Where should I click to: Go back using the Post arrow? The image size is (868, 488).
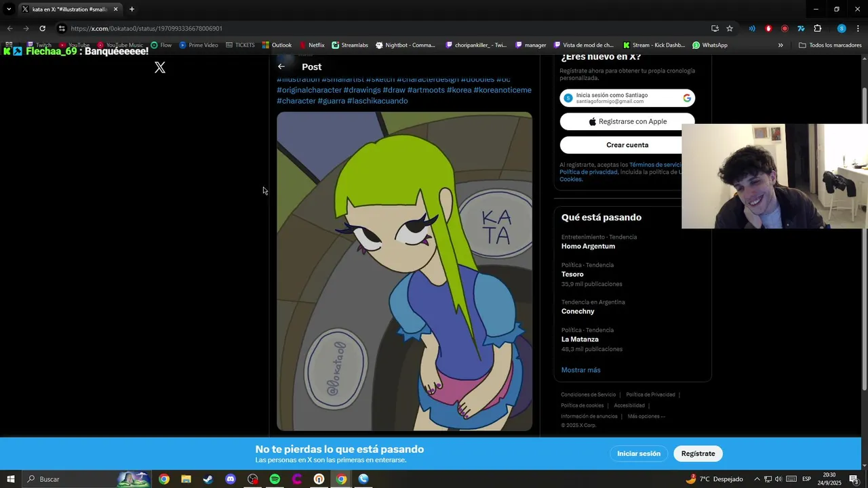click(281, 66)
